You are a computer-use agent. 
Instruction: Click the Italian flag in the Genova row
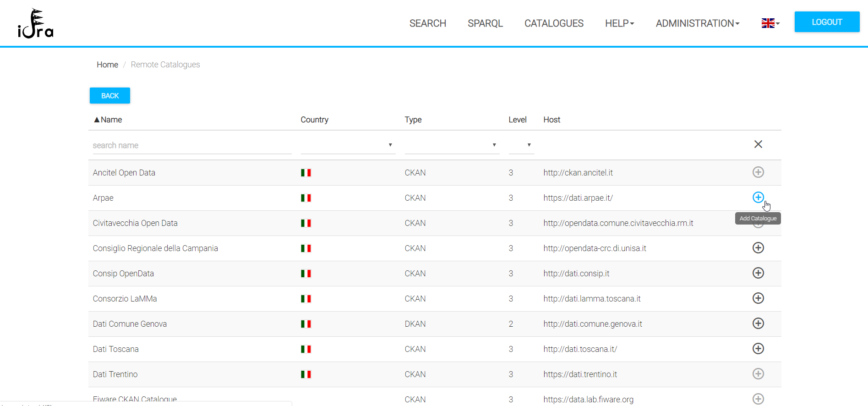point(306,324)
